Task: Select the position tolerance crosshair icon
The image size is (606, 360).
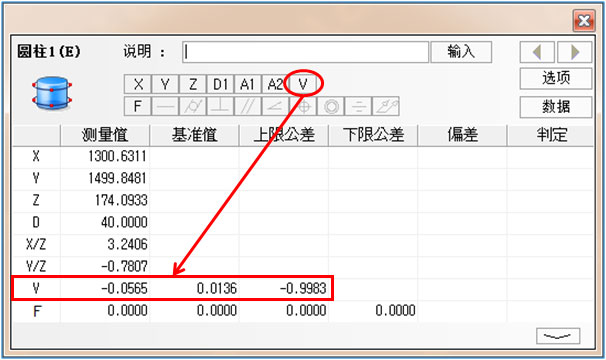Action: point(303,106)
